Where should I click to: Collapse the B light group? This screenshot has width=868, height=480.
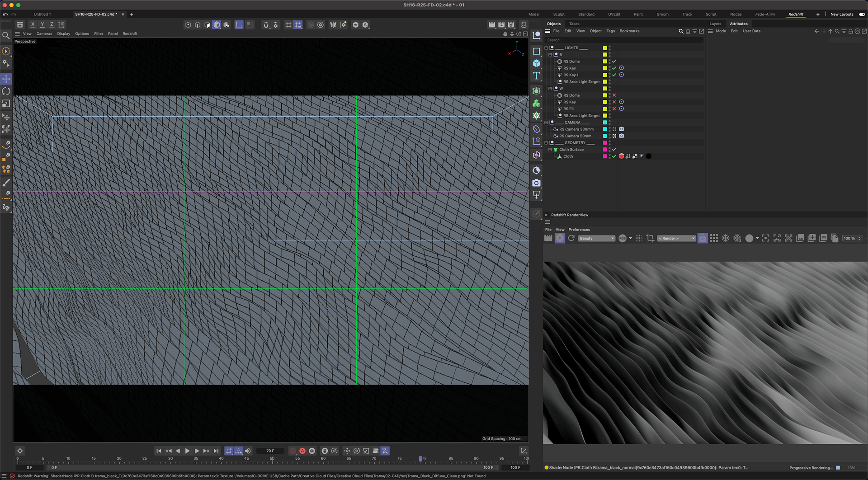pyautogui.click(x=550, y=55)
